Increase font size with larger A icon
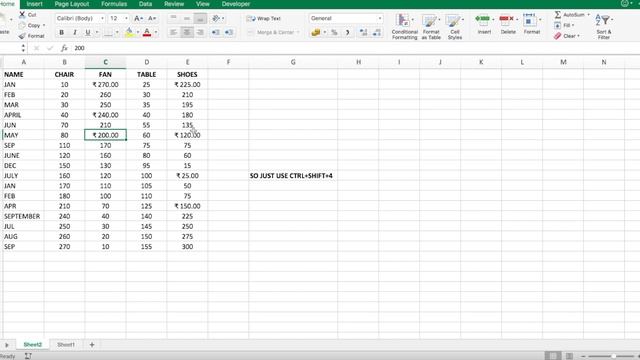This screenshot has height=360, width=640. 138,18
